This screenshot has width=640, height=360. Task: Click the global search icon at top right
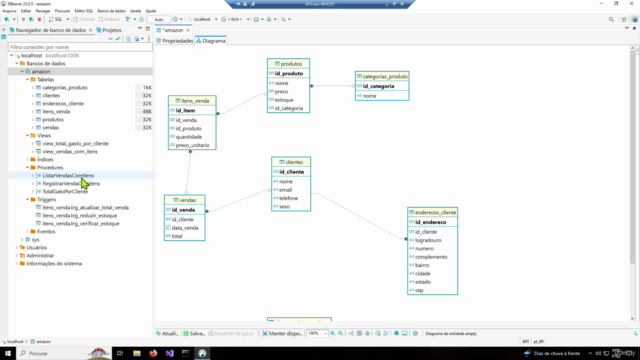click(611, 19)
